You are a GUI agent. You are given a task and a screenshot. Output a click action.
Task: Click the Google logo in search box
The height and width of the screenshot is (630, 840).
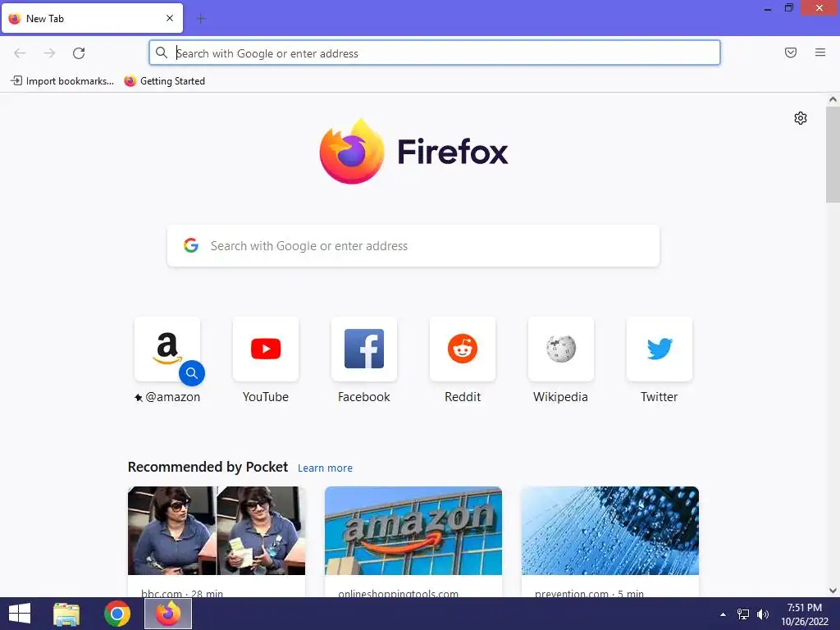pos(191,245)
